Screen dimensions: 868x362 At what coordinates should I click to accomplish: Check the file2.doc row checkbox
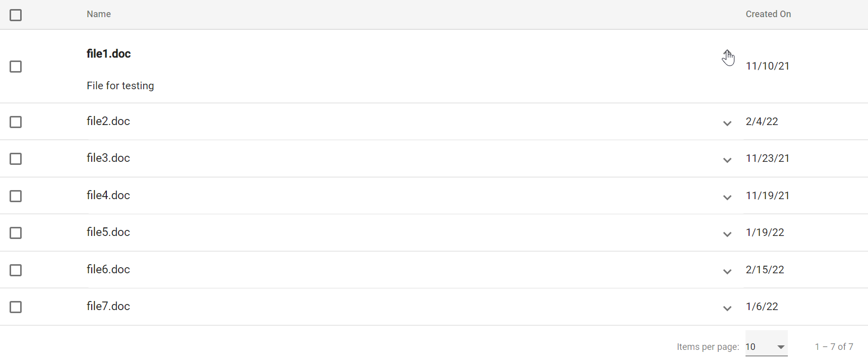pos(16,122)
